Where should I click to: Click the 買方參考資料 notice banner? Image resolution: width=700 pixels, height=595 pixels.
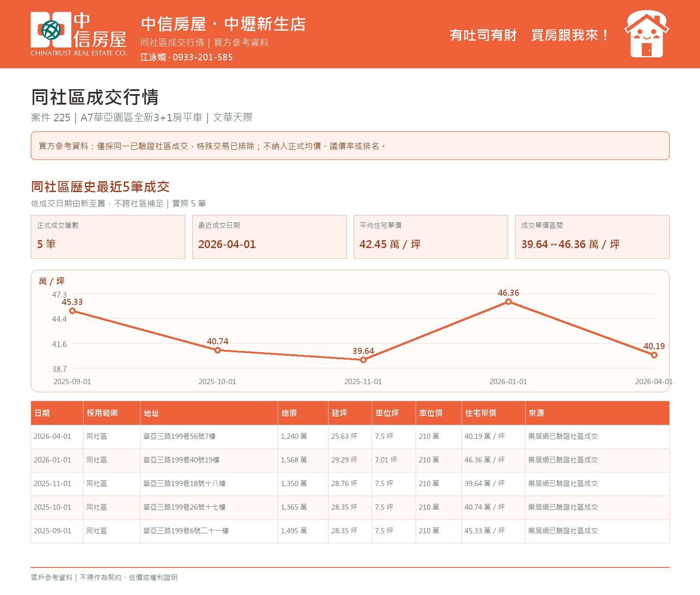pyautogui.click(x=350, y=146)
